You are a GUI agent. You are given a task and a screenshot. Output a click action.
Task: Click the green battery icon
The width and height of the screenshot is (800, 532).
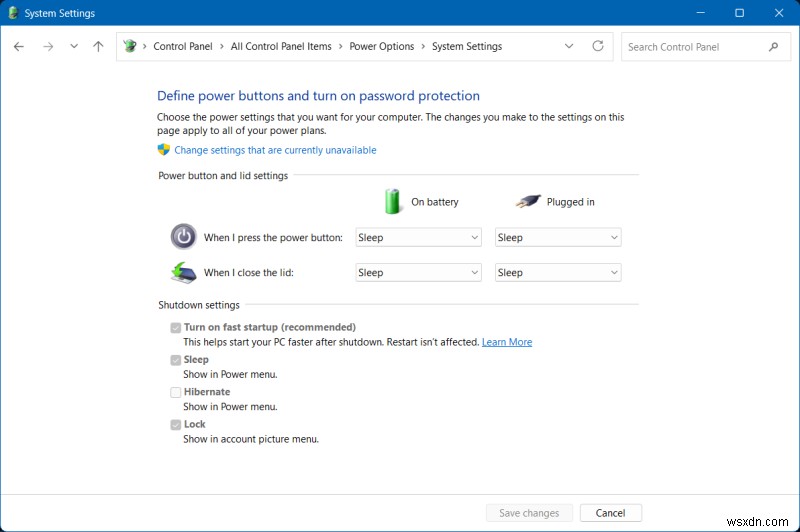(x=392, y=201)
